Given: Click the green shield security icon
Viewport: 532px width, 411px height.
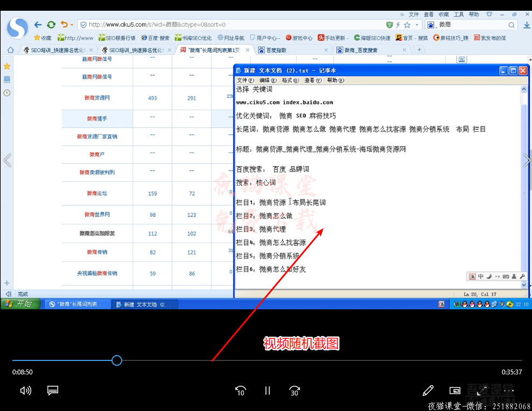Looking at the screenshot, I should 389,25.
